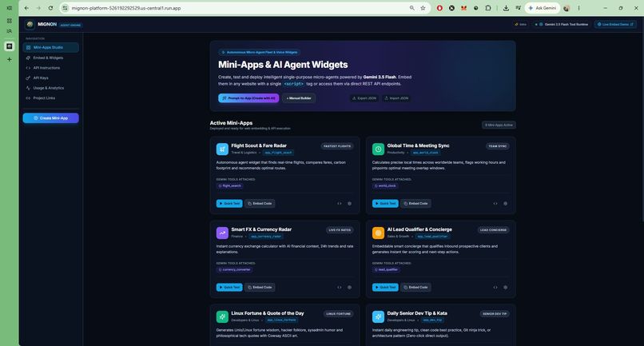The image size is (644, 346).
Task: Open the browser extensions puzzle icon
Action: point(488,8)
